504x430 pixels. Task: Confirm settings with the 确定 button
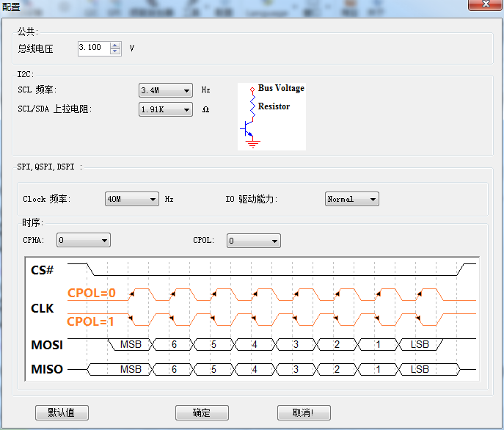[x=202, y=412]
